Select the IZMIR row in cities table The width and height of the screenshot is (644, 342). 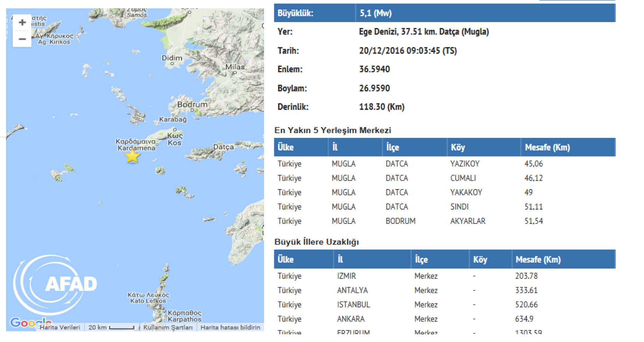pyautogui.click(x=346, y=276)
